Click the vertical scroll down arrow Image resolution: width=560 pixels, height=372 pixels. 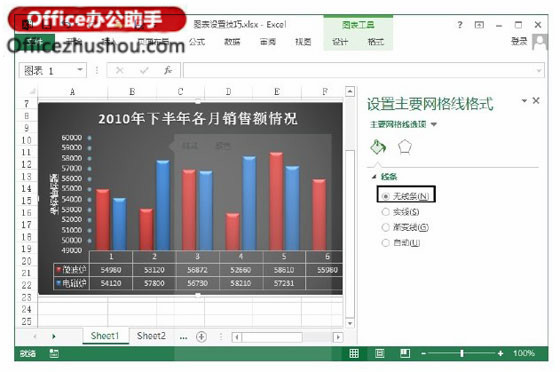click(350, 323)
